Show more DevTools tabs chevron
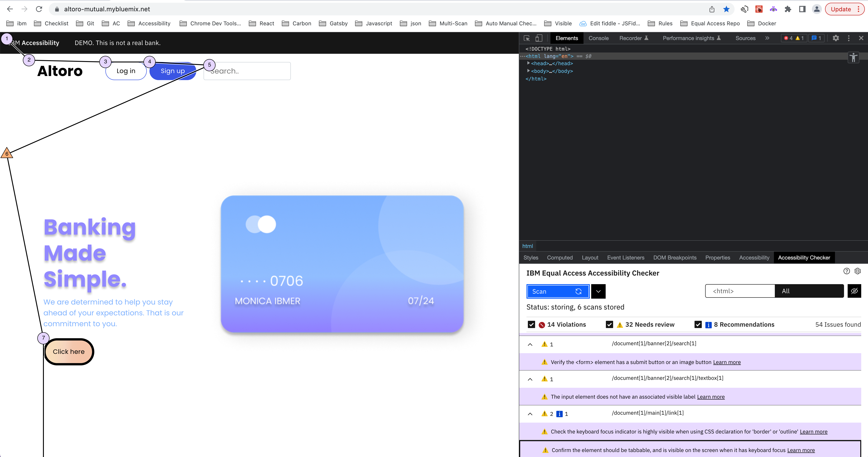Screen dimensions: 868x457 coord(767,38)
